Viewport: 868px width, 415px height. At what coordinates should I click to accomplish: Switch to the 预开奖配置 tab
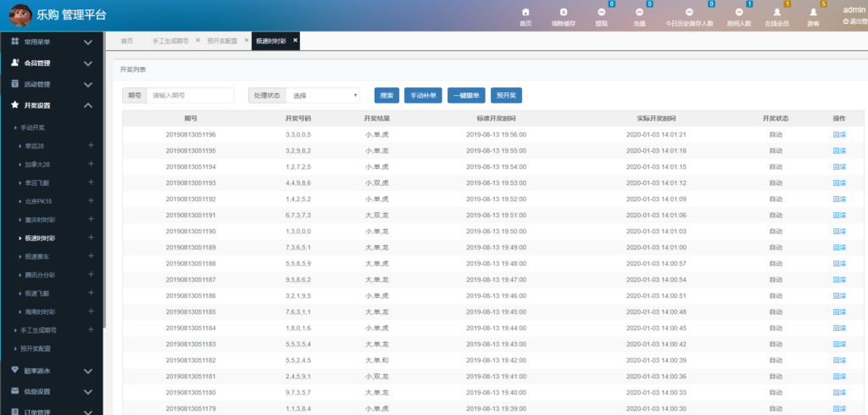pos(222,41)
